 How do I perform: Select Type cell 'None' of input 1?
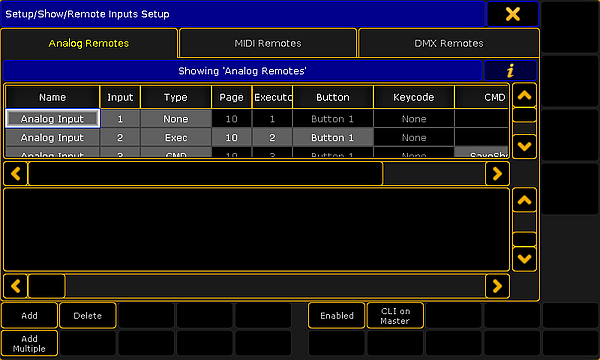click(x=176, y=119)
